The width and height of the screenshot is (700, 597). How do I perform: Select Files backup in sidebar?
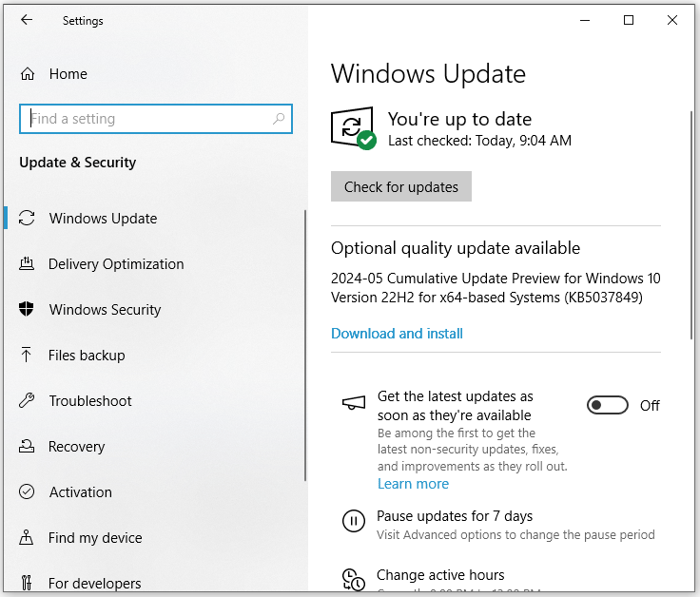coord(87,356)
